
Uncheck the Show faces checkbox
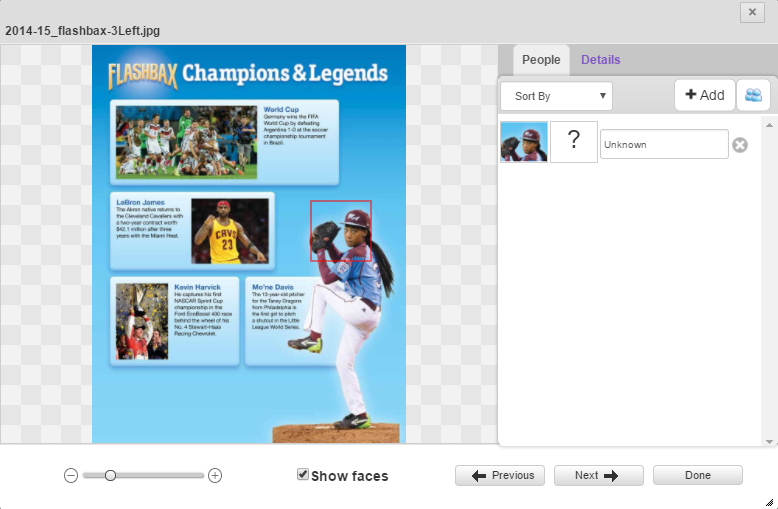[303, 474]
